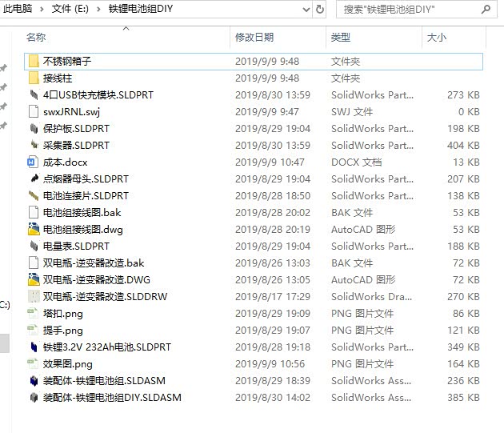Image resolution: width=504 pixels, height=433 pixels.
Task: Click the 接线柱 folder icon
Action: click(33, 78)
